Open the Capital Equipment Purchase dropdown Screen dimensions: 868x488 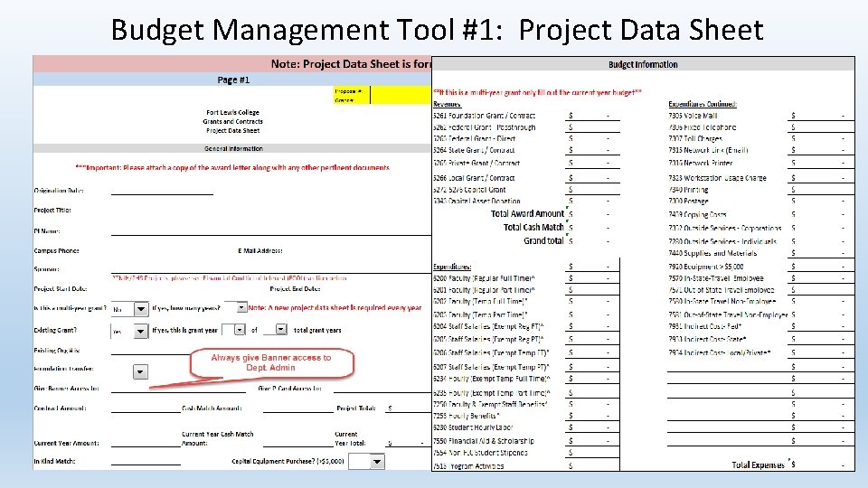(x=377, y=461)
